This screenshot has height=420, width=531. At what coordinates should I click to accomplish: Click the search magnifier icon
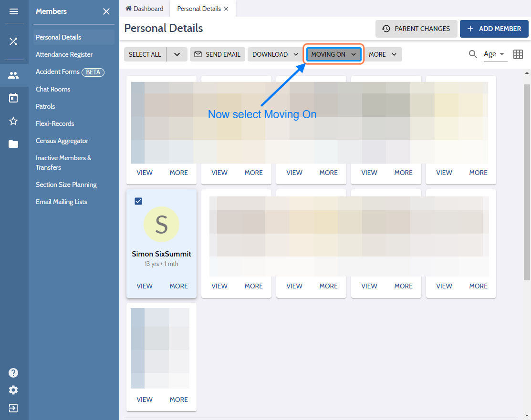pos(473,54)
